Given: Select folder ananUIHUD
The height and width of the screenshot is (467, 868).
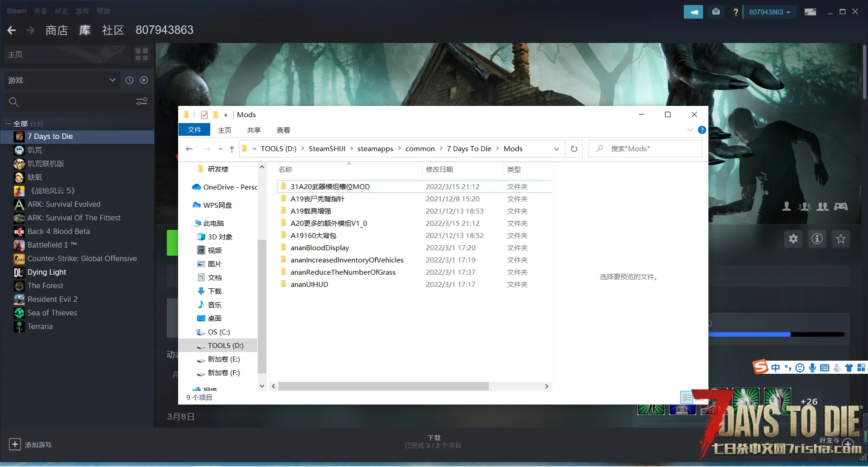Looking at the screenshot, I should pyautogui.click(x=309, y=285).
